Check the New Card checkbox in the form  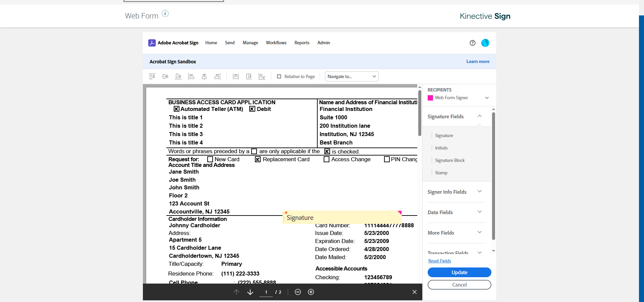210,159
